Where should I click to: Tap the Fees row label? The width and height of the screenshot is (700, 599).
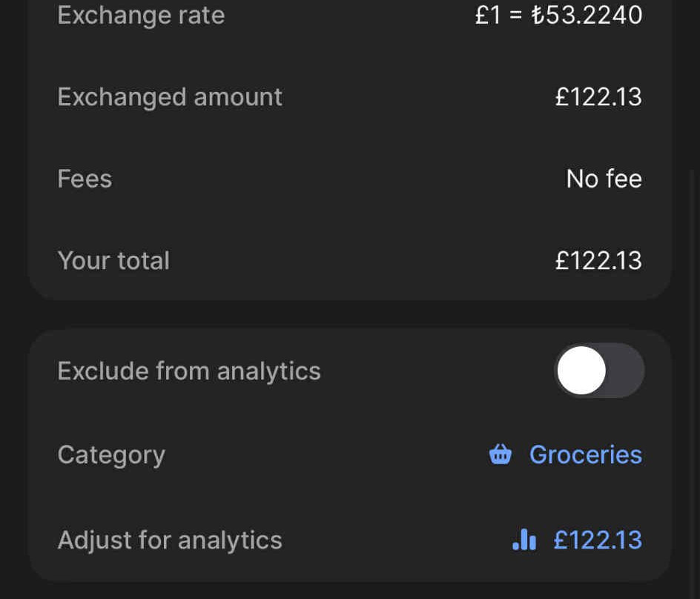pos(85,179)
